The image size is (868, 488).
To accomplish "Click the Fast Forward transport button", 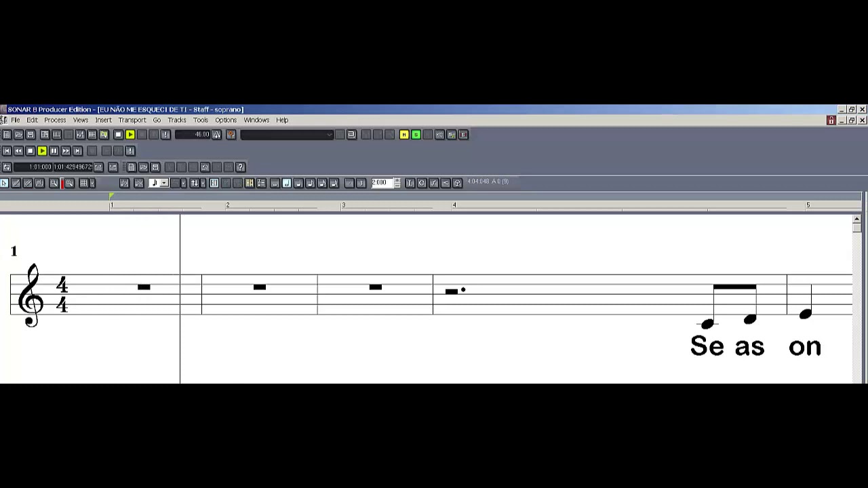I will pos(66,150).
